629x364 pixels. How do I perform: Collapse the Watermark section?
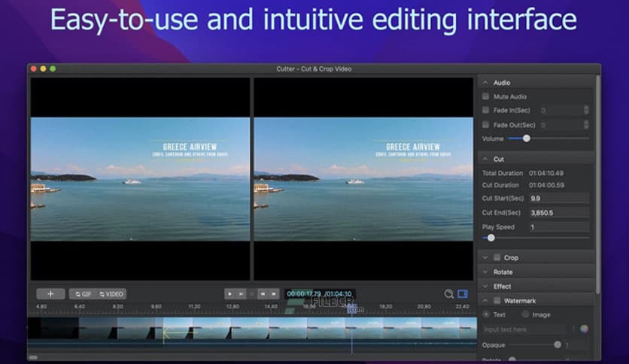485,300
